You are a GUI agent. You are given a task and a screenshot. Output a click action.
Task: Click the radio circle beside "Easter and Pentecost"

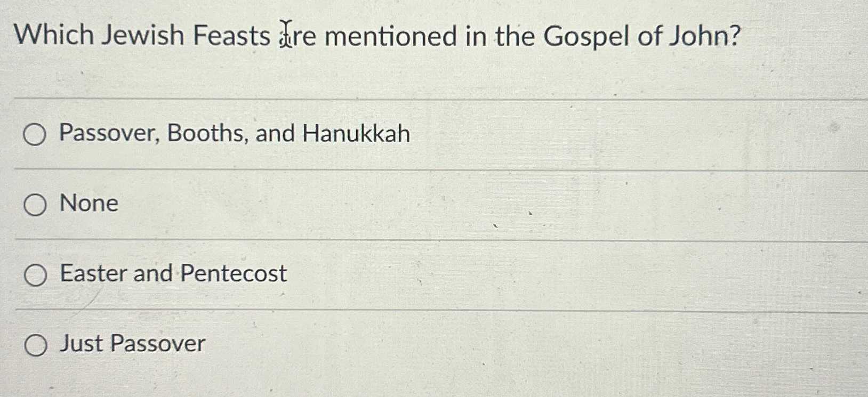coord(35,274)
